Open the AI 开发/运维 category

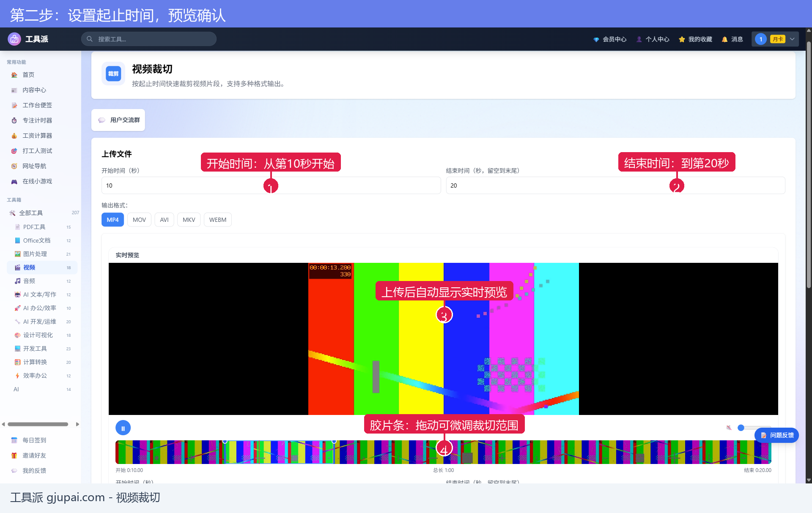point(42,322)
